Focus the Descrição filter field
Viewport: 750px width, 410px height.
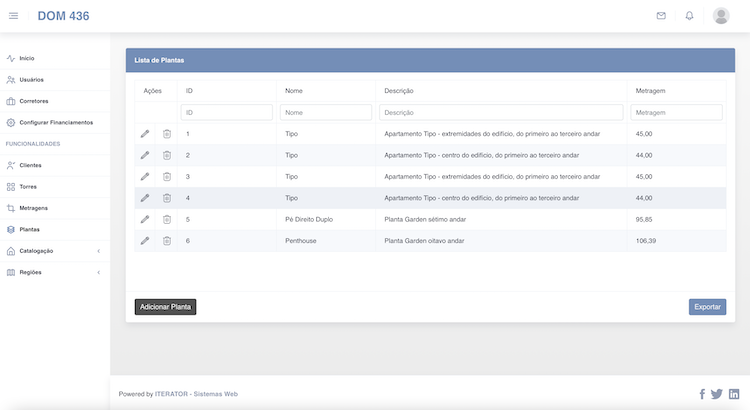pos(501,112)
